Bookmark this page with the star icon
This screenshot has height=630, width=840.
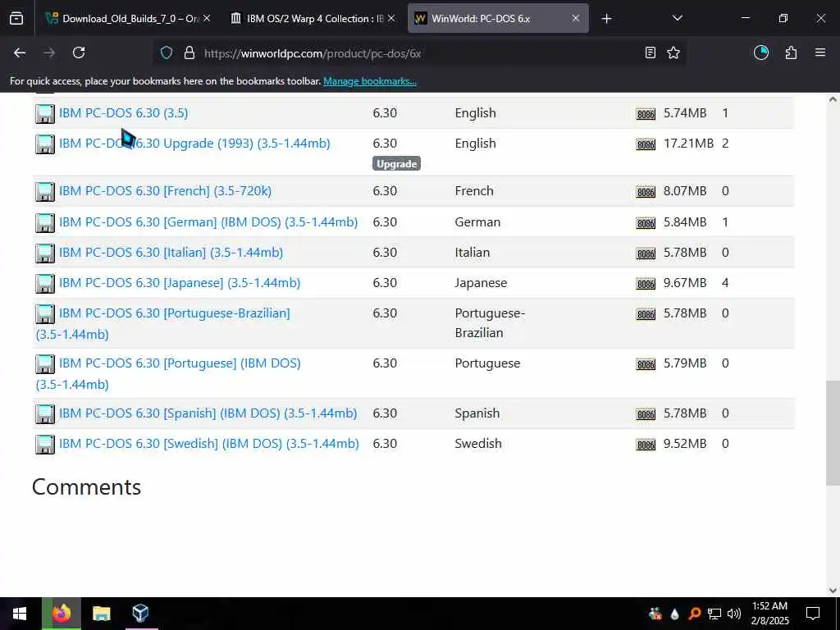673,52
